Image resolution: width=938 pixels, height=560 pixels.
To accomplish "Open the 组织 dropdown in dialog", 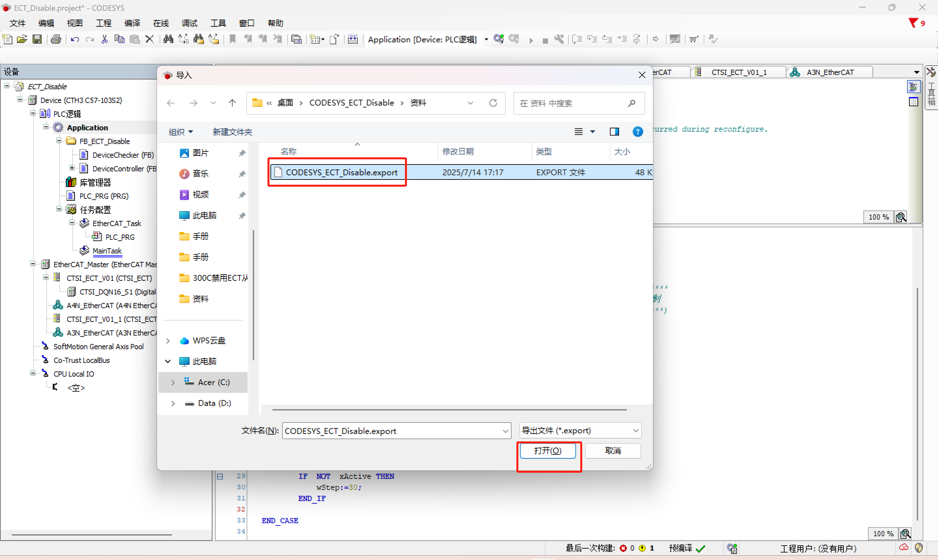I will 181,132.
